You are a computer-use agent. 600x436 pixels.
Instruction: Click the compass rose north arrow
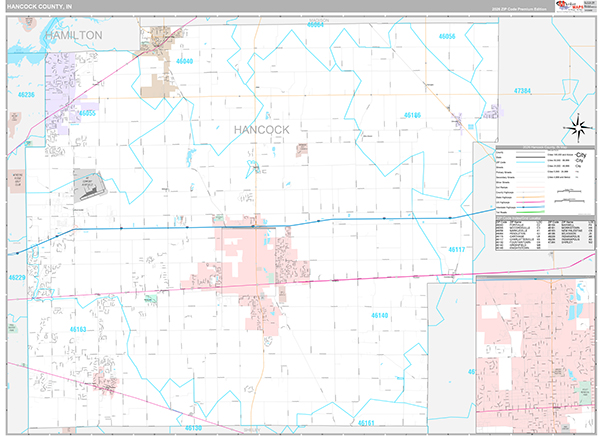[577, 126]
